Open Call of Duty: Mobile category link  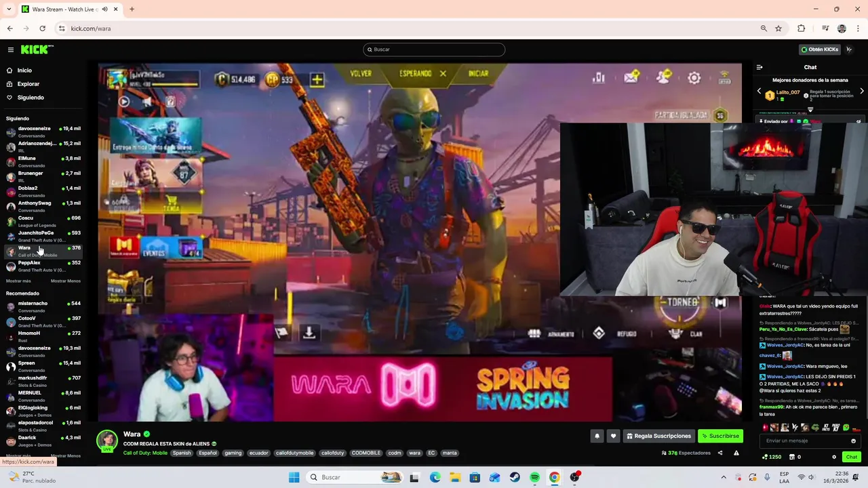(x=145, y=453)
